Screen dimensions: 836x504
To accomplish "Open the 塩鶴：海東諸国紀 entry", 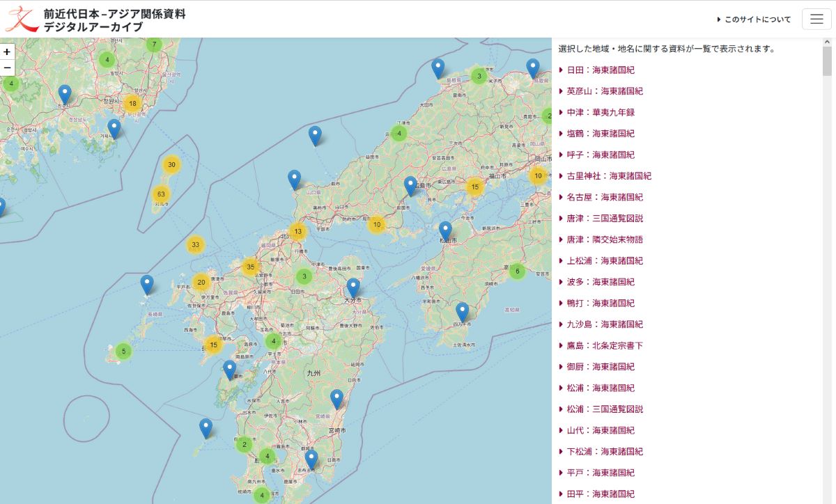I will (601, 133).
